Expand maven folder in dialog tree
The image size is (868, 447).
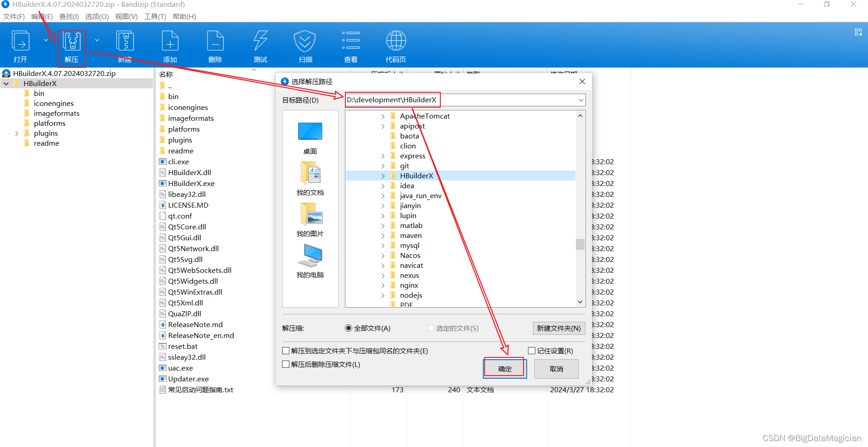point(383,236)
